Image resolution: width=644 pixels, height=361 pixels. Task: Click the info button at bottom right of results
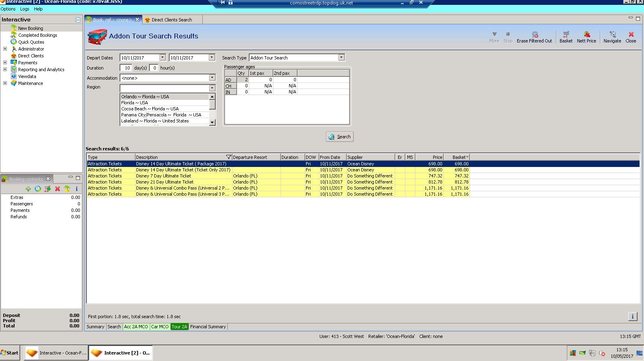pyautogui.click(x=633, y=317)
